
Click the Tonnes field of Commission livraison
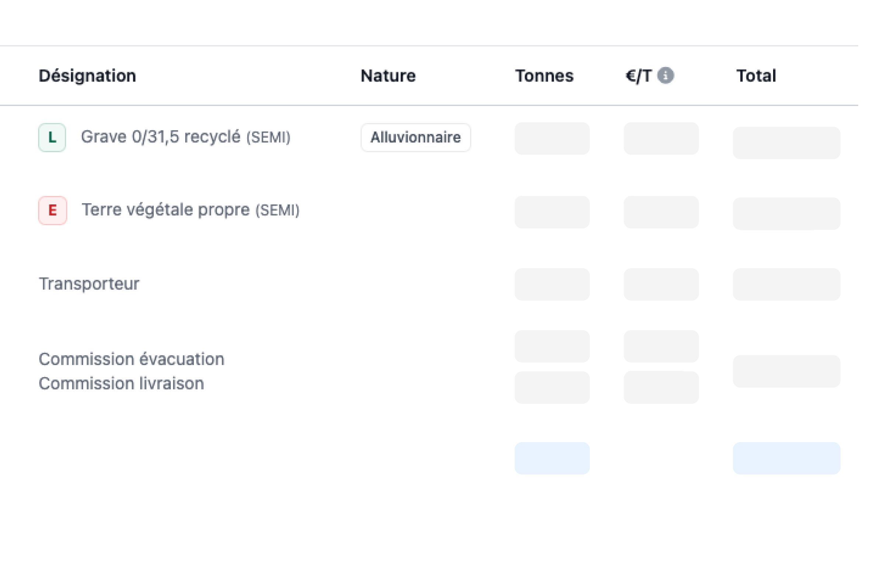553,387
